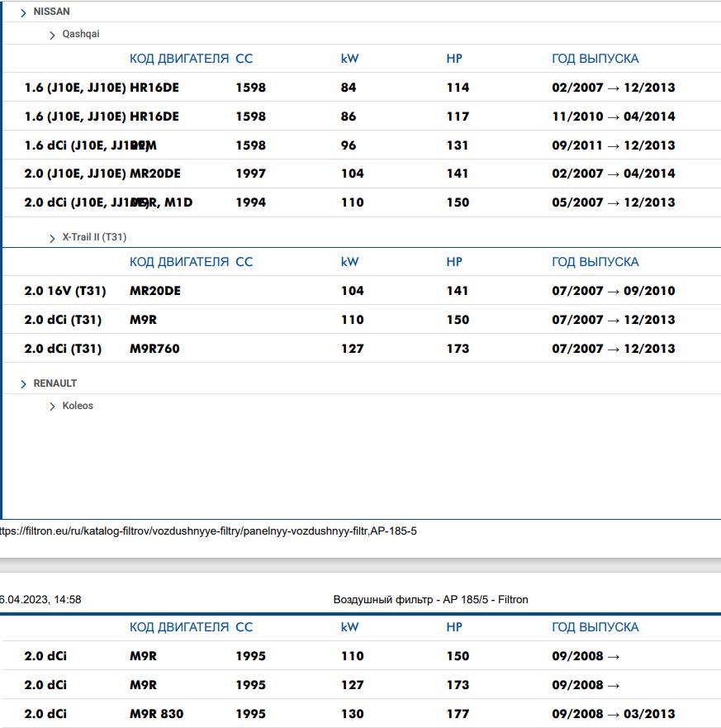Click date range 07/2007 → 09/2010
721x728 pixels.
pos(614,291)
